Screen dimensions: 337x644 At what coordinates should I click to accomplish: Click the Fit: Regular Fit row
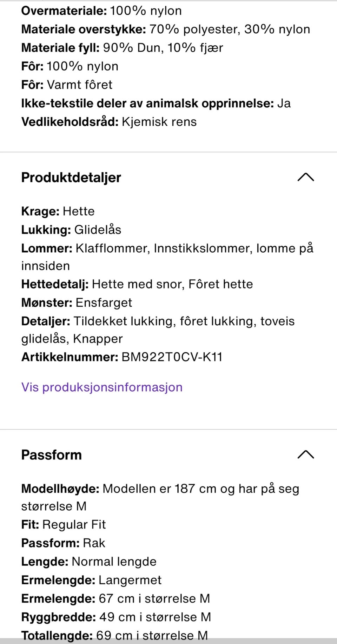64,525
